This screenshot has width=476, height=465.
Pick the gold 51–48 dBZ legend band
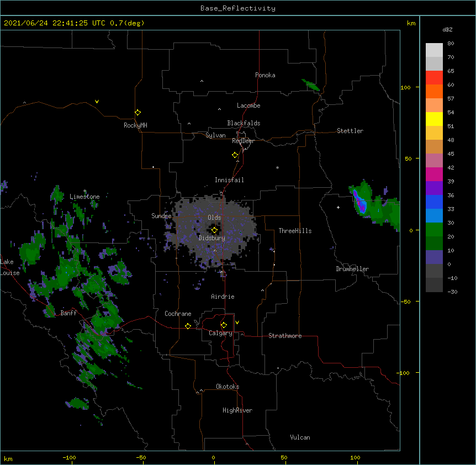(434, 133)
